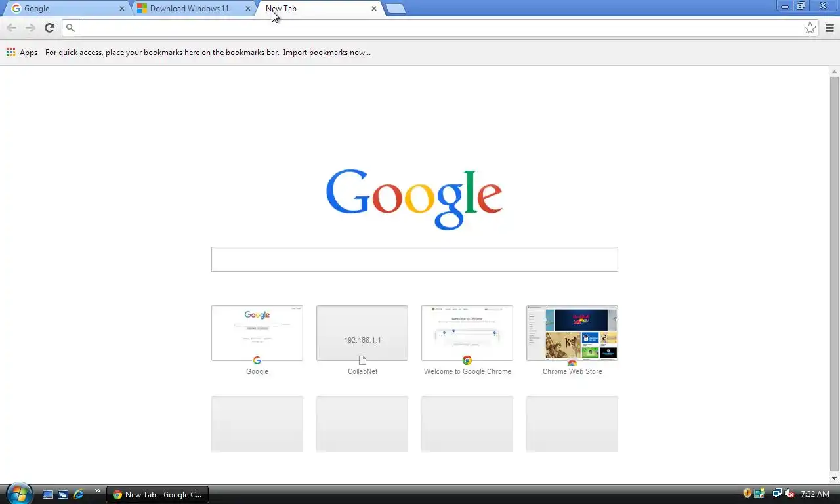Open the Chrome hamburger menu
840x504 pixels.
pyautogui.click(x=829, y=28)
